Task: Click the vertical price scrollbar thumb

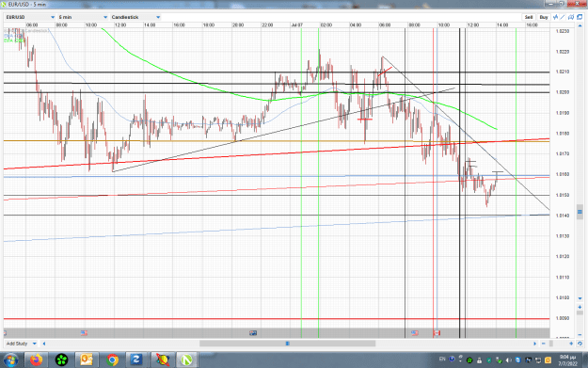Action: 580,212
